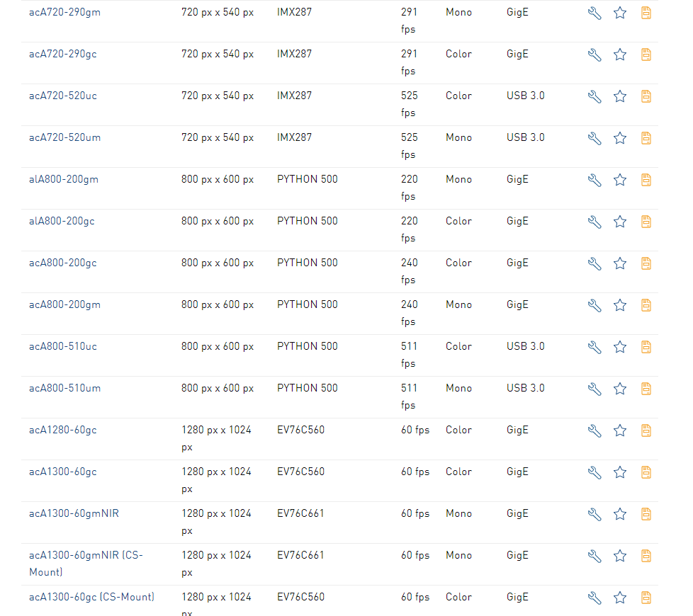Screen dimensions: 693x616
Task: Click the wrench icon for acA1300-60gc (CS-Mount)
Action: (x=595, y=598)
